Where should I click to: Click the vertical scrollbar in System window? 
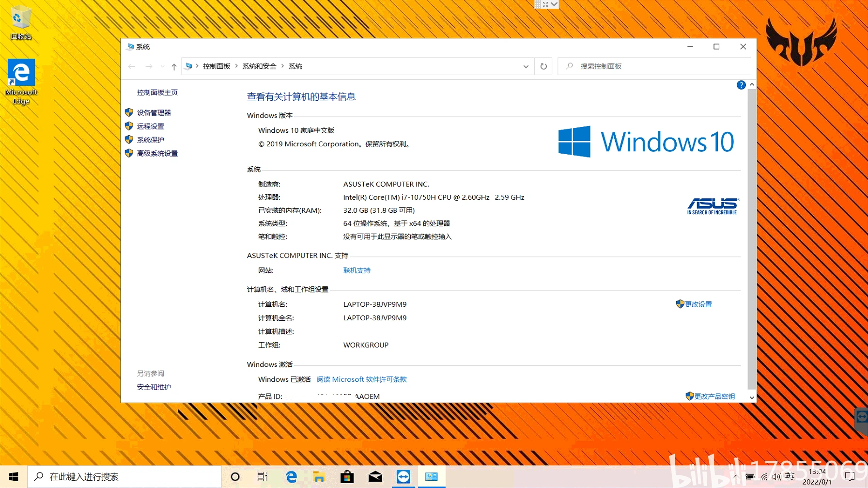752,238
